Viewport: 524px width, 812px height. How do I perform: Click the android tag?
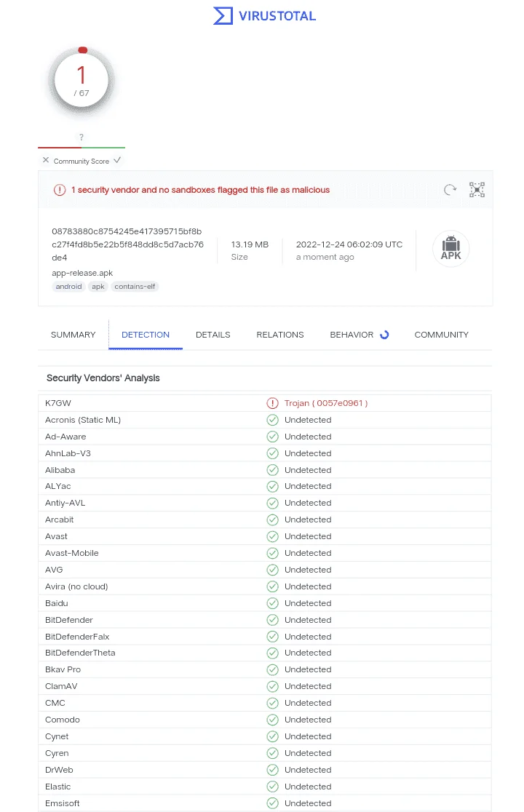tap(69, 287)
